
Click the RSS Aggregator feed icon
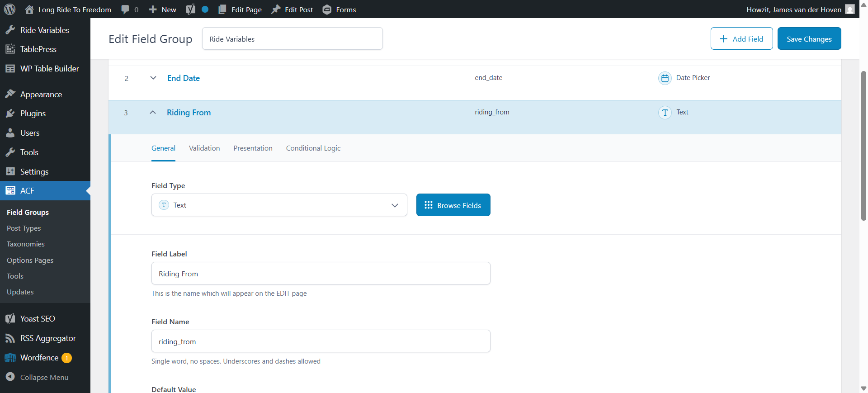10,338
